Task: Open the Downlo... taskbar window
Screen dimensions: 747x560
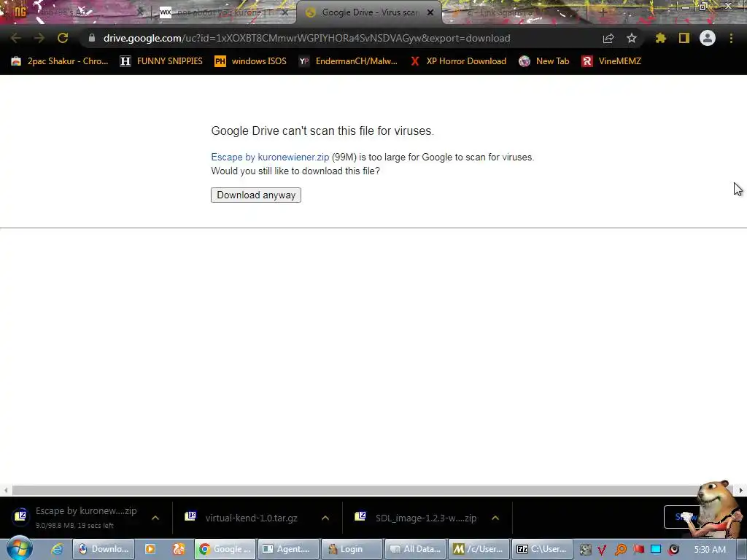Action: [104, 549]
